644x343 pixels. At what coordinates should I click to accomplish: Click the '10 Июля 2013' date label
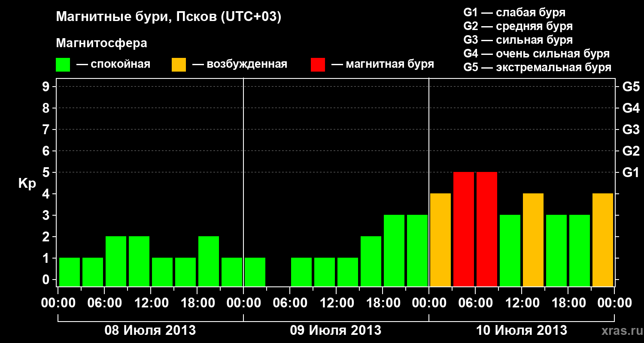[x=521, y=331]
